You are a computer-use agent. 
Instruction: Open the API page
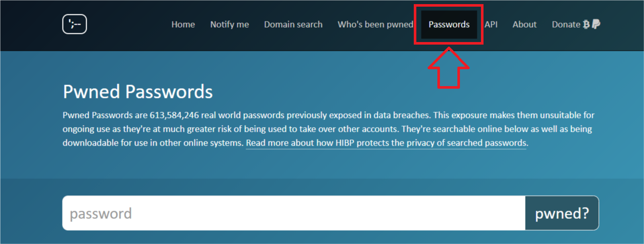[491, 25]
